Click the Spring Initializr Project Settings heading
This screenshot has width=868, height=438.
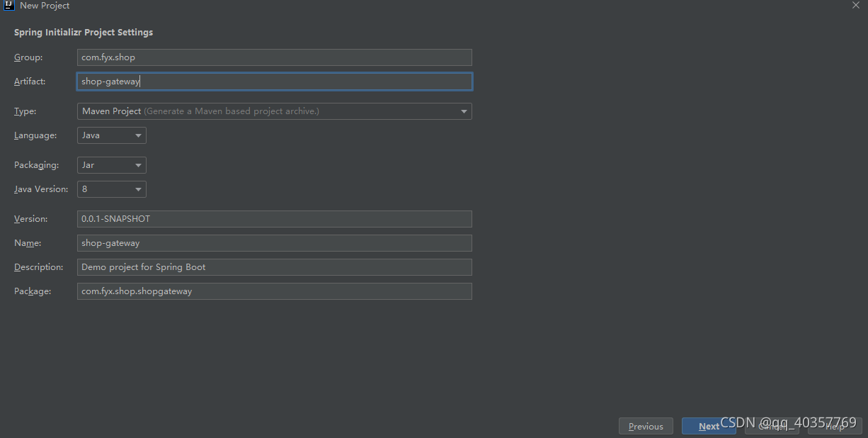[x=84, y=33]
